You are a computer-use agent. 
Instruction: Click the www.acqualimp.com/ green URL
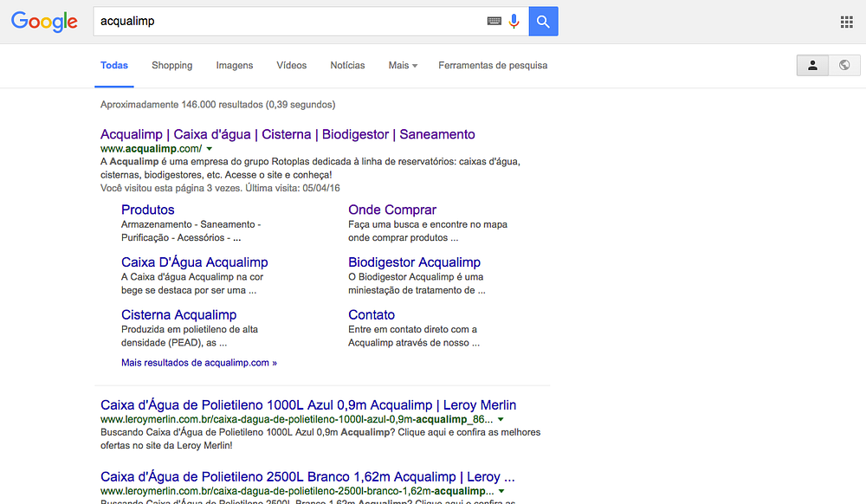pyautogui.click(x=152, y=148)
